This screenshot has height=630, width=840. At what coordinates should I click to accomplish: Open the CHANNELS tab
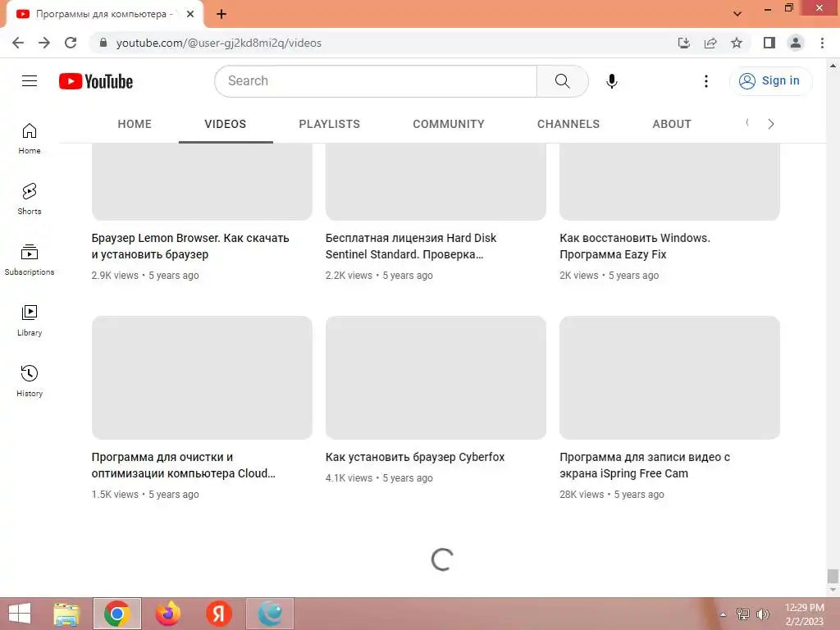tap(568, 125)
